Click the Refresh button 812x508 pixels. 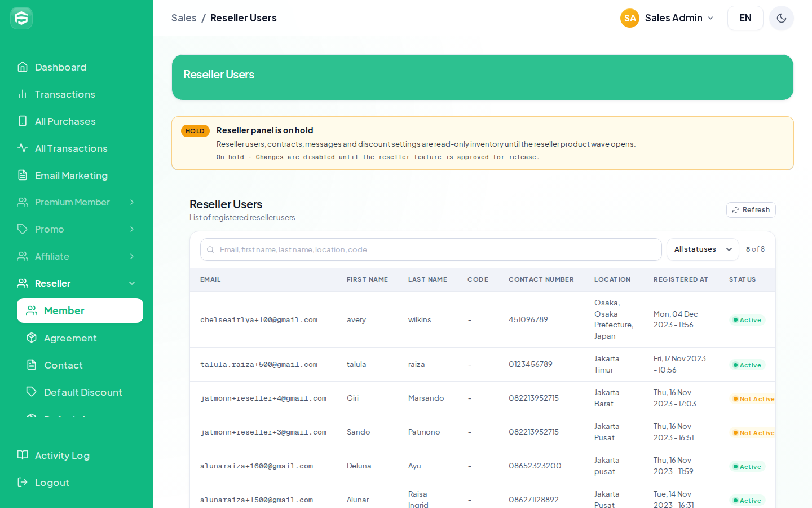click(x=751, y=210)
